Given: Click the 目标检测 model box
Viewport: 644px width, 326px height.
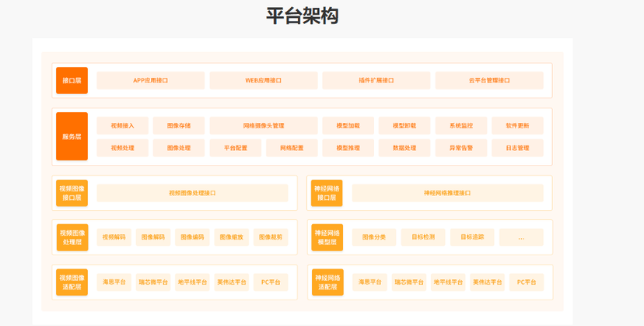Looking at the screenshot, I should [x=423, y=237].
